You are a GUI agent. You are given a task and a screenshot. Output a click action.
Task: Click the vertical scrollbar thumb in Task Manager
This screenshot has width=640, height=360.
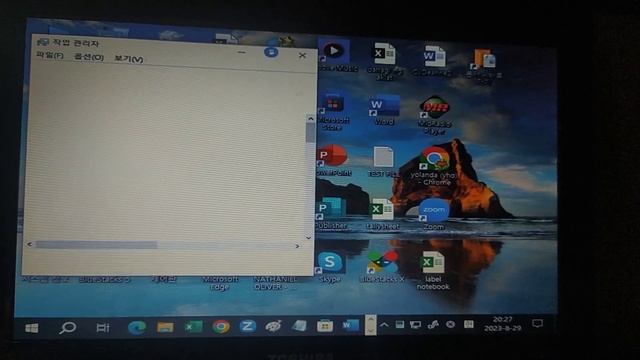[310, 132]
